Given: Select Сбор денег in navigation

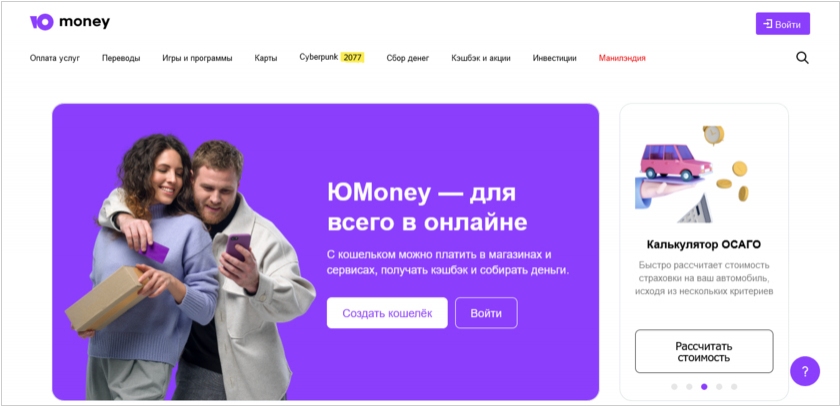Looking at the screenshot, I should pyautogui.click(x=408, y=58).
